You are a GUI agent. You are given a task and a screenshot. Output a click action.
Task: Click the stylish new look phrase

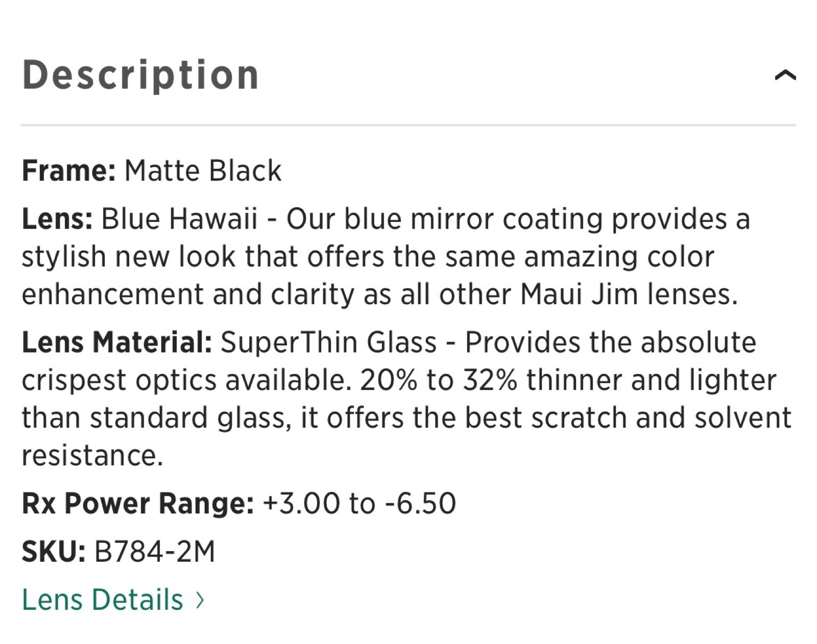(129, 257)
